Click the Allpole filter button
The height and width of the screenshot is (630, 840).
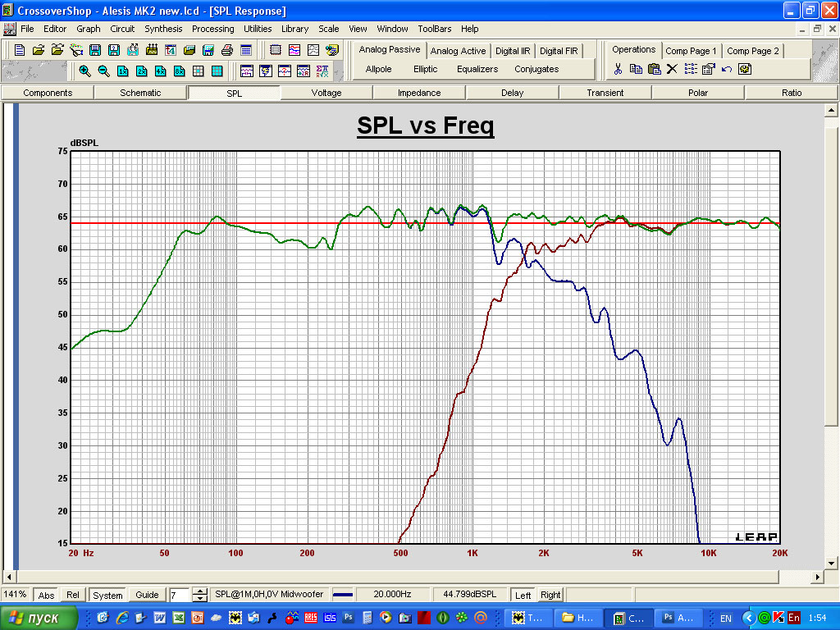[x=378, y=69]
